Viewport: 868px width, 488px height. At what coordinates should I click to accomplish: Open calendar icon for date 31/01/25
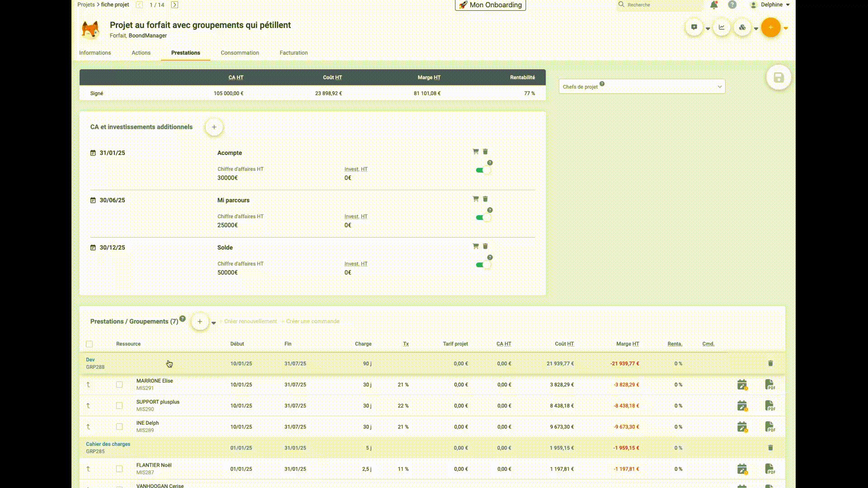[x=93, y=153]
